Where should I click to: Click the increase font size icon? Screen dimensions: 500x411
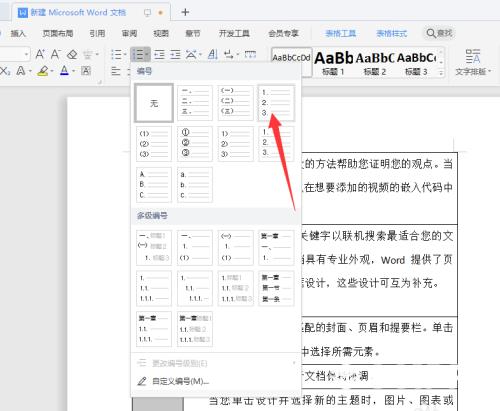tap(40, 54)
